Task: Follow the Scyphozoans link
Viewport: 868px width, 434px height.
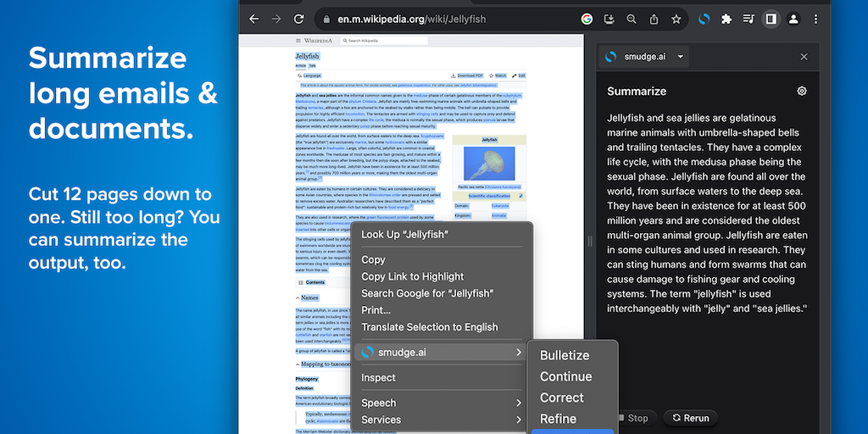Action: 431,136
